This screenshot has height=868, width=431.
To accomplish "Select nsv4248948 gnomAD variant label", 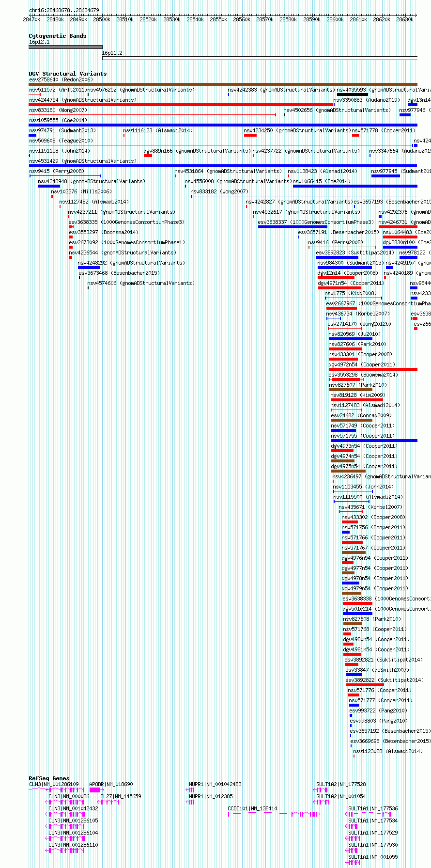I will click(x=92, y=181).
